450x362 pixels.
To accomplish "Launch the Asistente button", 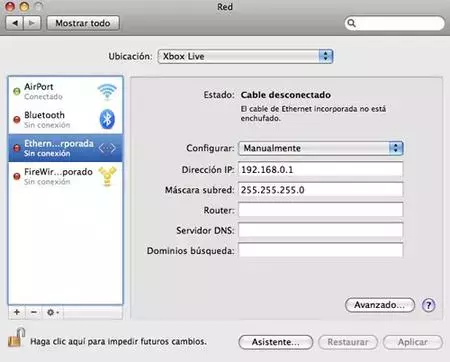I will coord(276,342).
